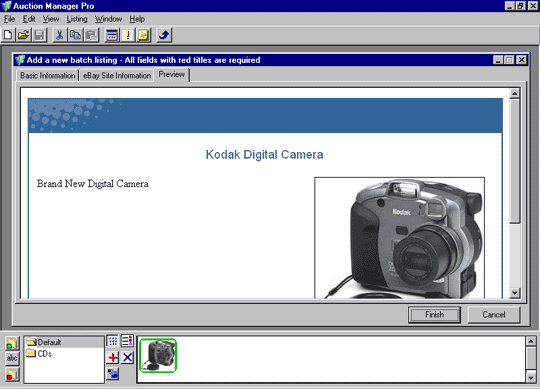Image resolution: width=540 pixels, height=389 pixels.
Task: Switch to detail list view icon
Action: 127,341
